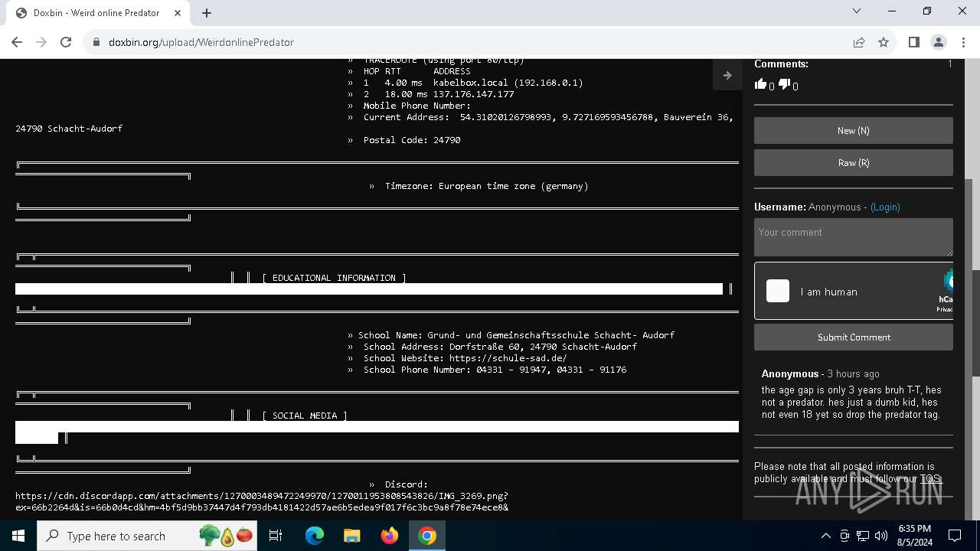Show hidden system tray icons
This screenshot has height=551, width=980.
[x=825, y=536]
